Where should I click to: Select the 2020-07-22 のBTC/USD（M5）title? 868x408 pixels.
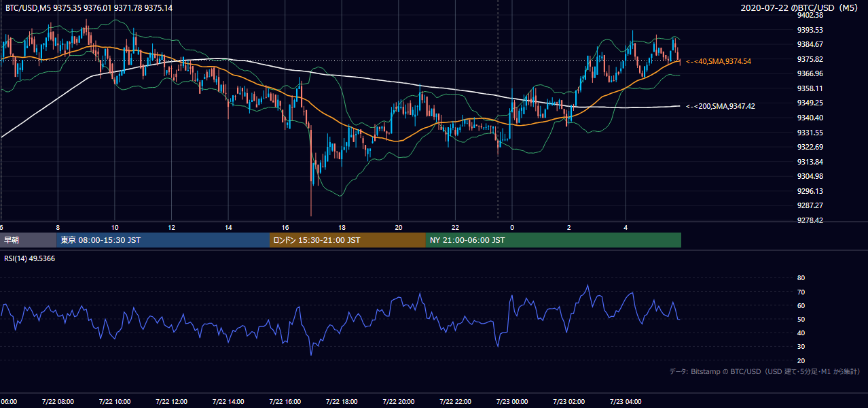[x=801, y=7]
